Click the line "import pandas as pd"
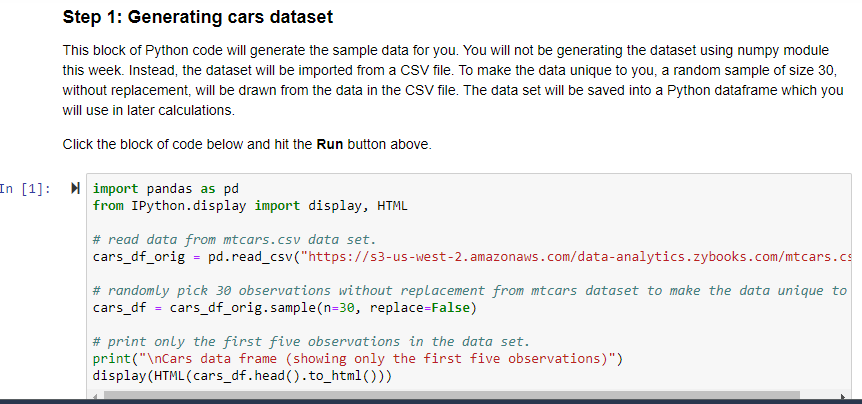862x404 pixels. point(166,189)
